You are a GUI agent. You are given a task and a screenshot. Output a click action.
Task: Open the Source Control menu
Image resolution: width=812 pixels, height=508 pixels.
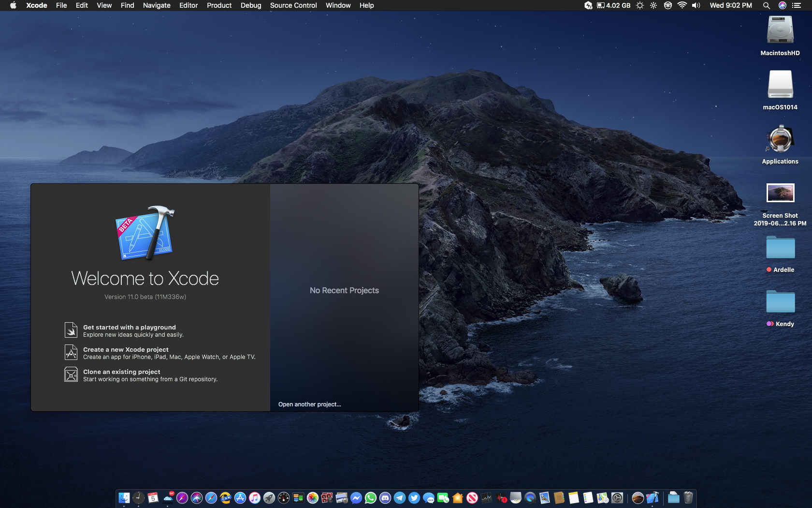click(293, 5)
